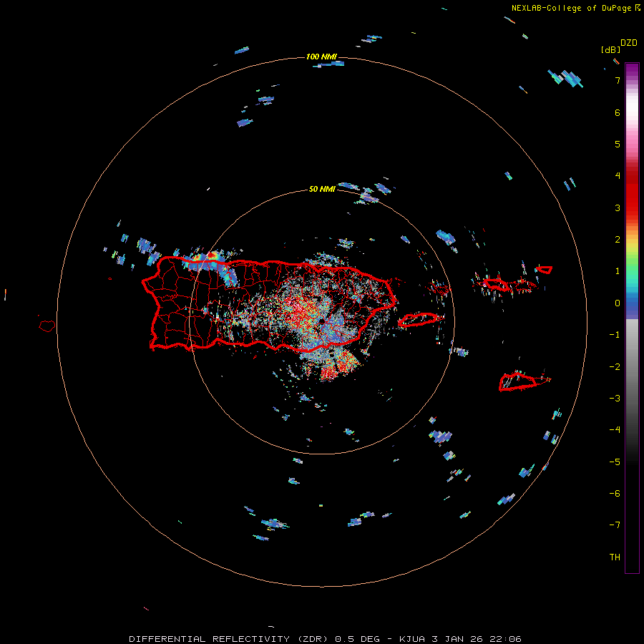
Task: Click the 5 value on the color scale
Action: tap(618, 144)
